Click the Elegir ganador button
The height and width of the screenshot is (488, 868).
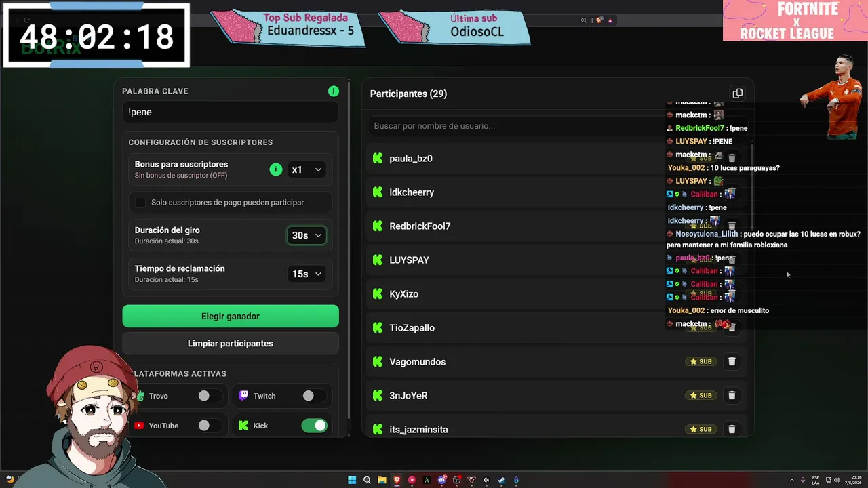[x=231, y=316]
